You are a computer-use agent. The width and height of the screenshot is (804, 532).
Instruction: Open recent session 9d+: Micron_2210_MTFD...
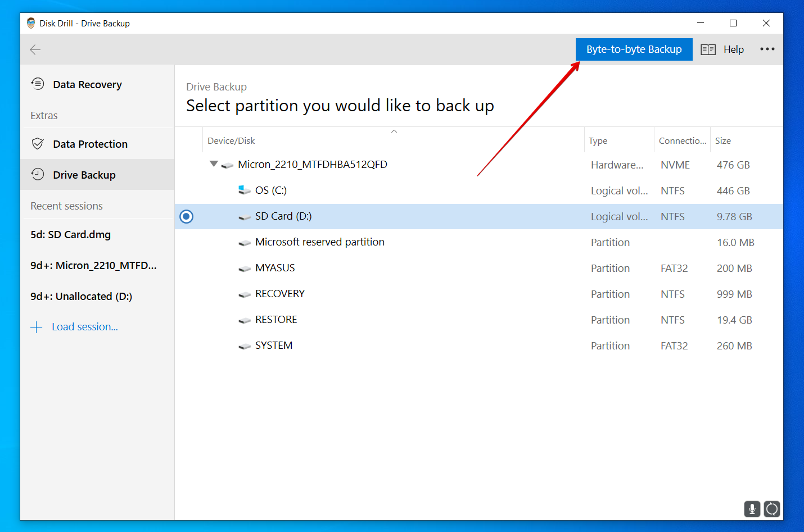tap(93, 265)
